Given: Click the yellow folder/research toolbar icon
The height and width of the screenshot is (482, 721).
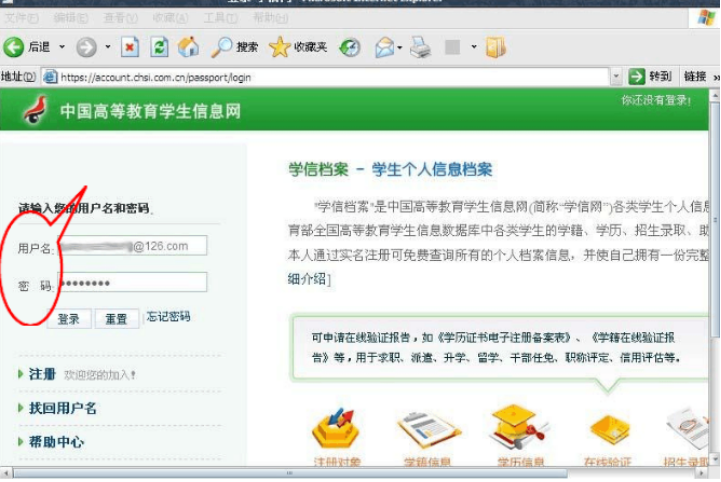Looking at the screenshot, I should 496,47.
